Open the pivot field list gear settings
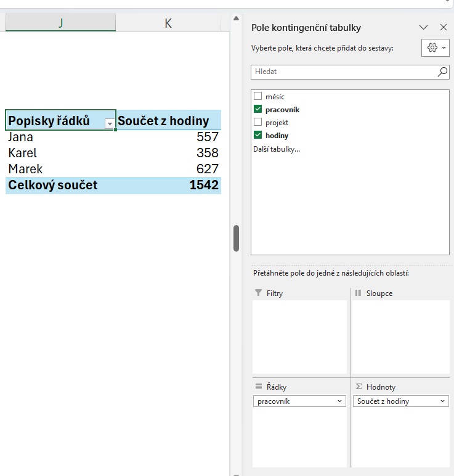The width and height of the screenshot is (454, 476). (x=436, y=47)
